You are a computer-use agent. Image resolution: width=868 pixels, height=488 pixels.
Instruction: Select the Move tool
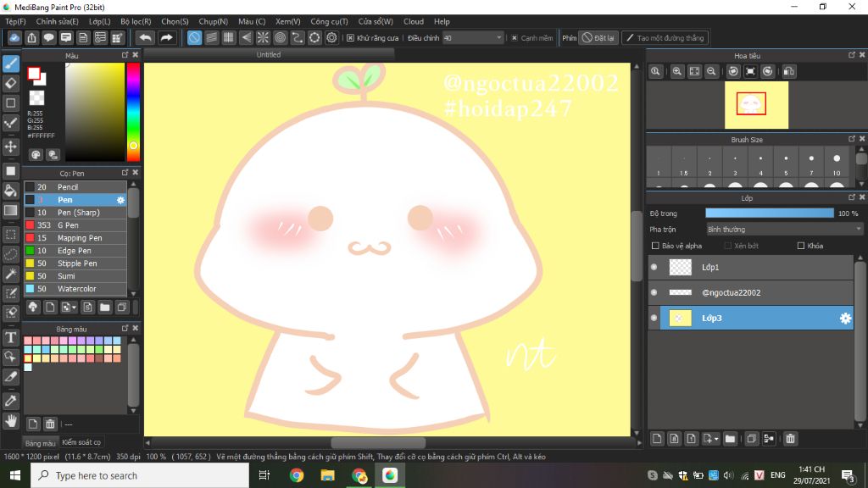[10, 147]
